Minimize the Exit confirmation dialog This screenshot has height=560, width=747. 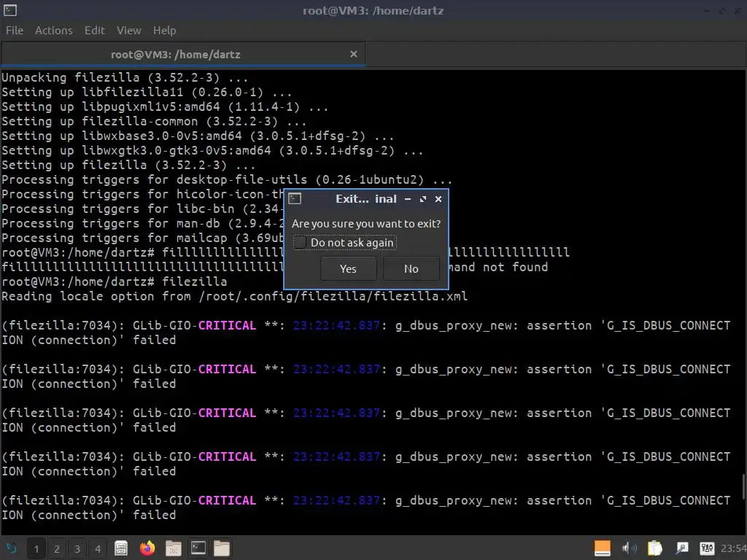pyautogui.click(x=408, y=199)
